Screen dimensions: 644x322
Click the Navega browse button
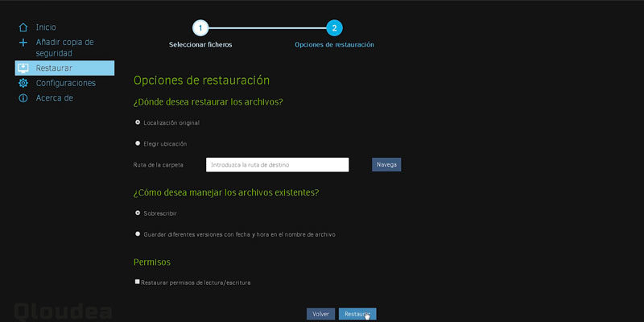coord(386,165)
